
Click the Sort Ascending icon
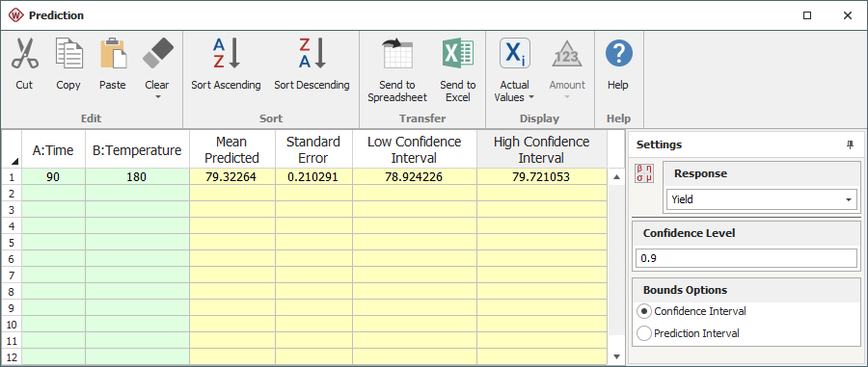point(226,54)
